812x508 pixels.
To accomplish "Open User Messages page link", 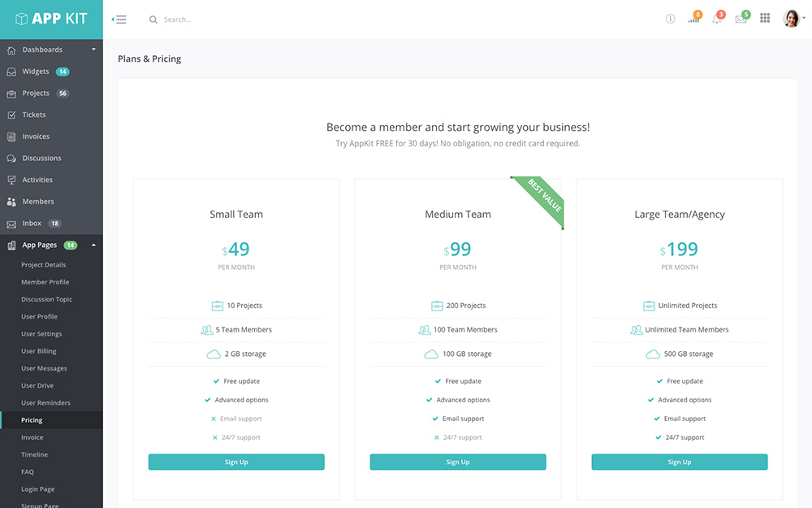I will (x=44, y=368).
